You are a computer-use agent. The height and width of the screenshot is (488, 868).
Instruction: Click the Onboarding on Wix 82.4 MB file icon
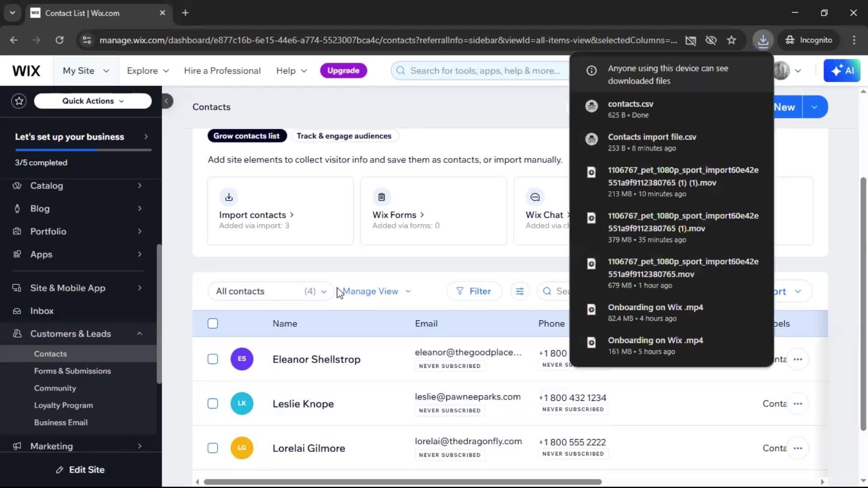pyautogui.click(x=591, y=310)
